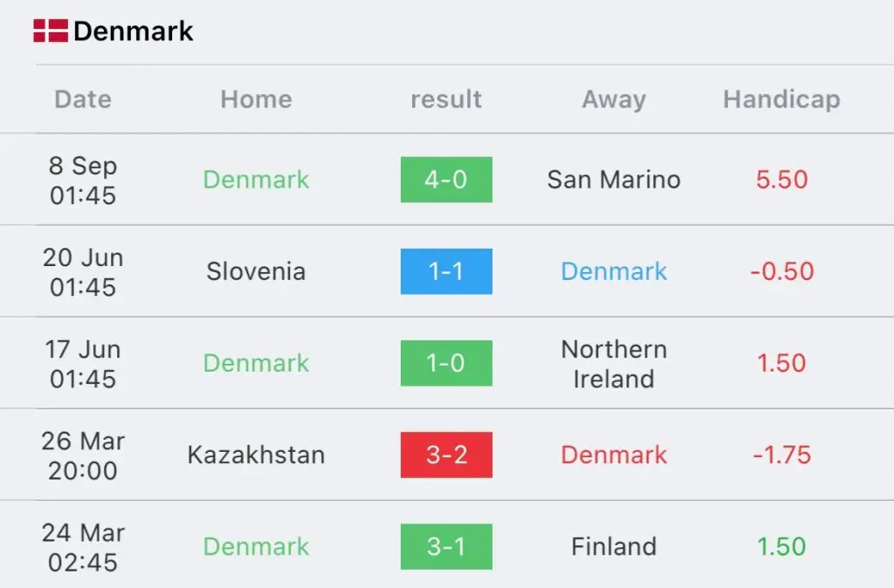Screen dimensions: 894x588
Task: Open Northern Ireland team link
Action: coord(614,364)
